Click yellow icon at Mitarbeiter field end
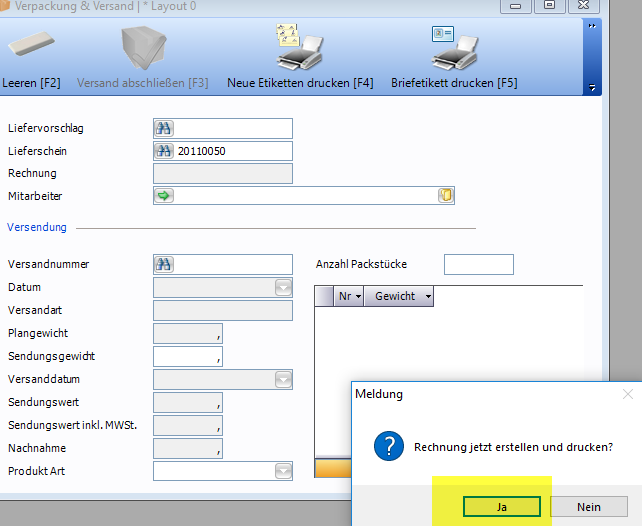Viewport: 642px width, 526px height. pos(446,196)
